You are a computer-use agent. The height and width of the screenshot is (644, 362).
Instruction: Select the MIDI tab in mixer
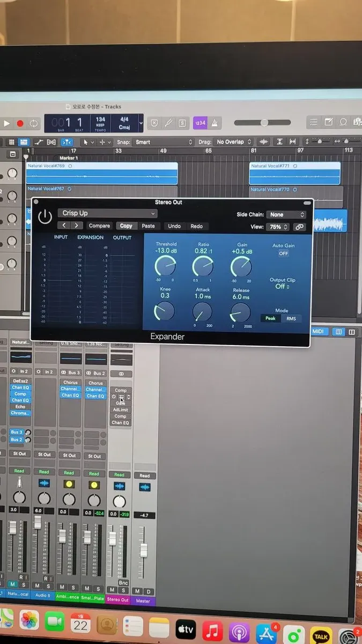318,332
